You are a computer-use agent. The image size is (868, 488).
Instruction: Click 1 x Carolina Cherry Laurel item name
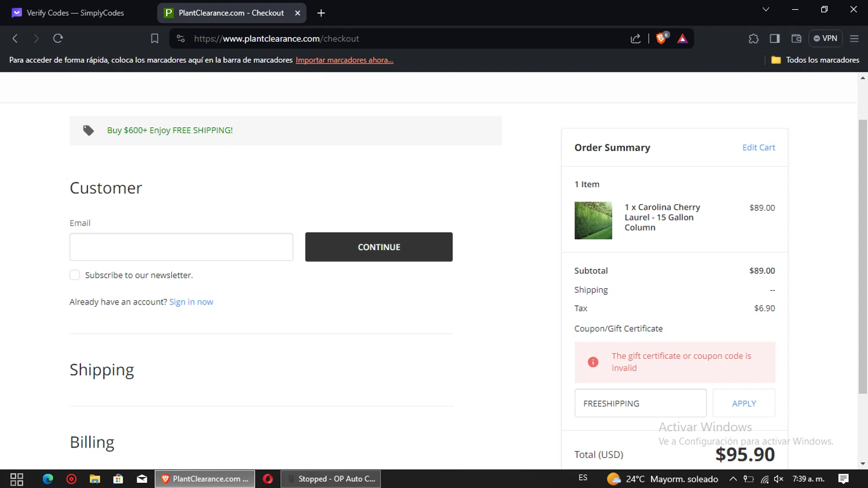662,217
